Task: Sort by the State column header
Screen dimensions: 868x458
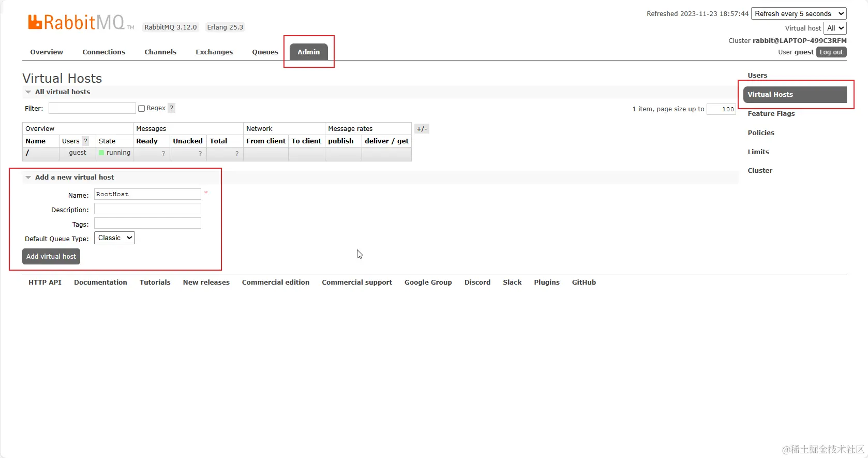Action: pyautogui.click(x=107, y=141)
